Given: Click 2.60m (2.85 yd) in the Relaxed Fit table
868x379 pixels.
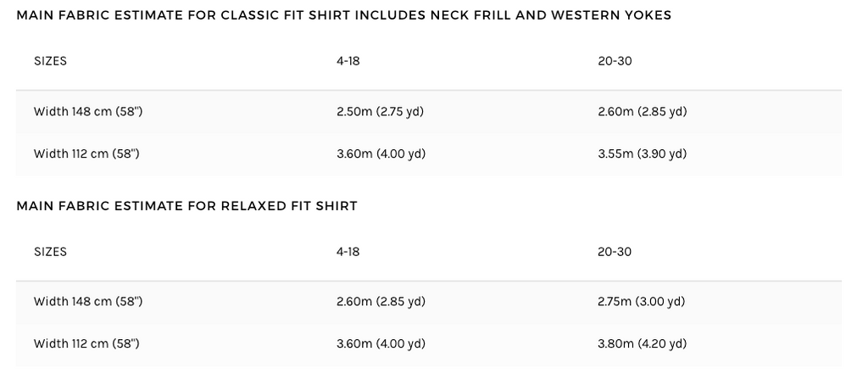Looking at the screenshot, I should click(x=381, y=301).
